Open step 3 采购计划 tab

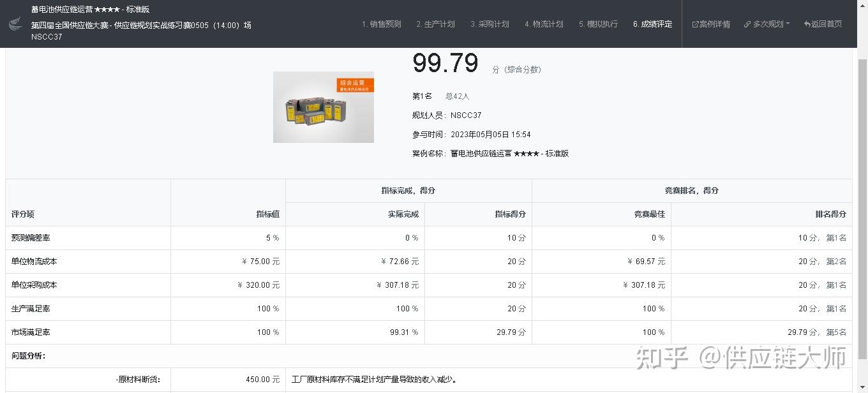click(490, 24)
